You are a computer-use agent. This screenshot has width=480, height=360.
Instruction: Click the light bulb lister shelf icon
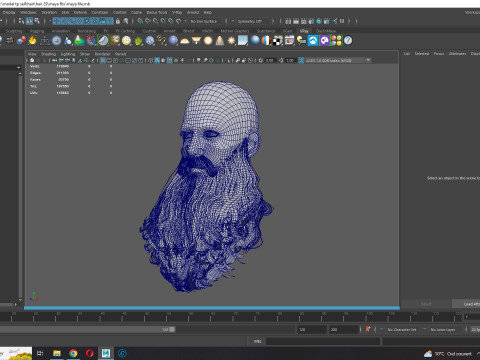point(301,41)
